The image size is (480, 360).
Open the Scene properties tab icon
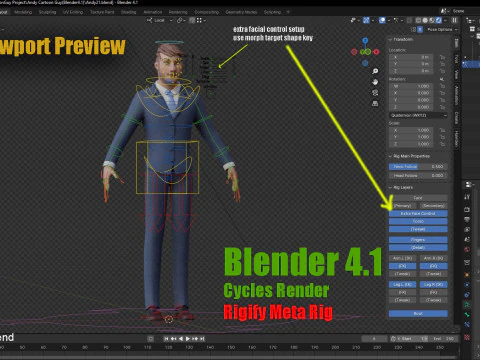point(467,239)
